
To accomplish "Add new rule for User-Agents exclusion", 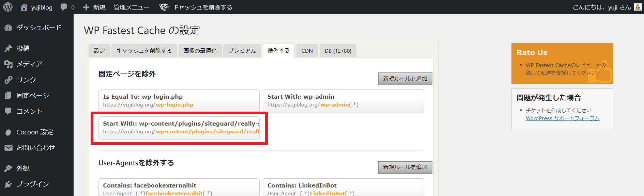I will (x=405, y=167).
